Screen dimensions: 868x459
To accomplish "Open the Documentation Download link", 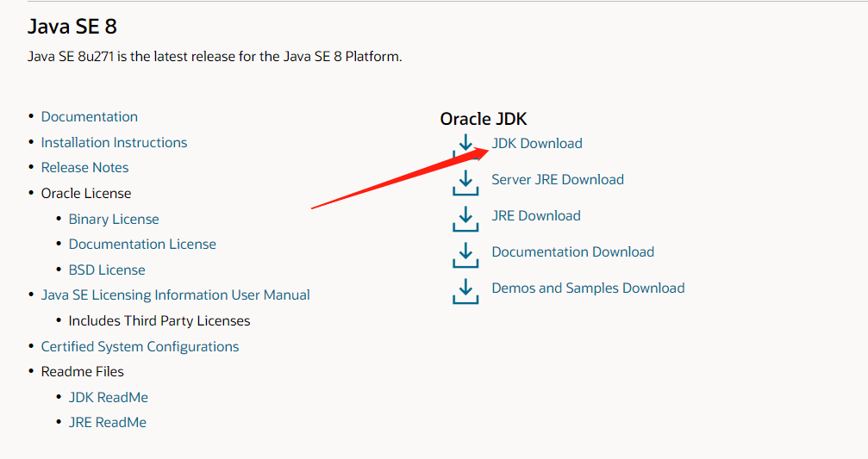I will point(573,251).
